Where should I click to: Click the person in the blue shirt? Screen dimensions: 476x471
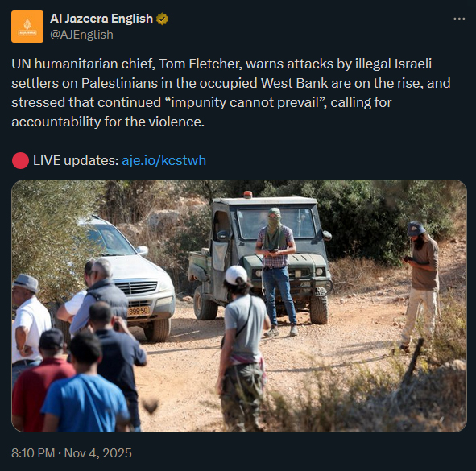click(x=86, y=386)
